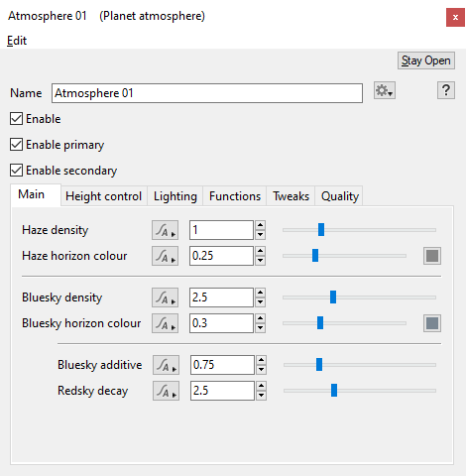Click the Bluesky density value field
The width and height of the screenshot is (466, 476).
pyautogui.click(x=221, y=297)
